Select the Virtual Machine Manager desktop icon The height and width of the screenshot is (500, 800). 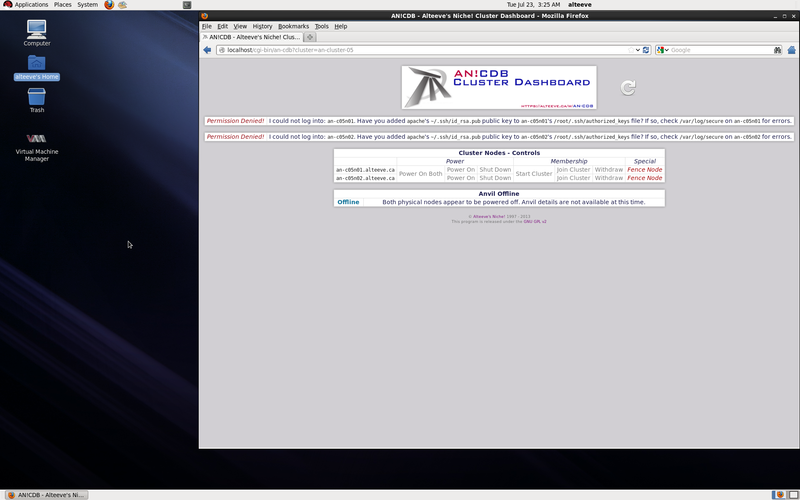tap(37, 147)
